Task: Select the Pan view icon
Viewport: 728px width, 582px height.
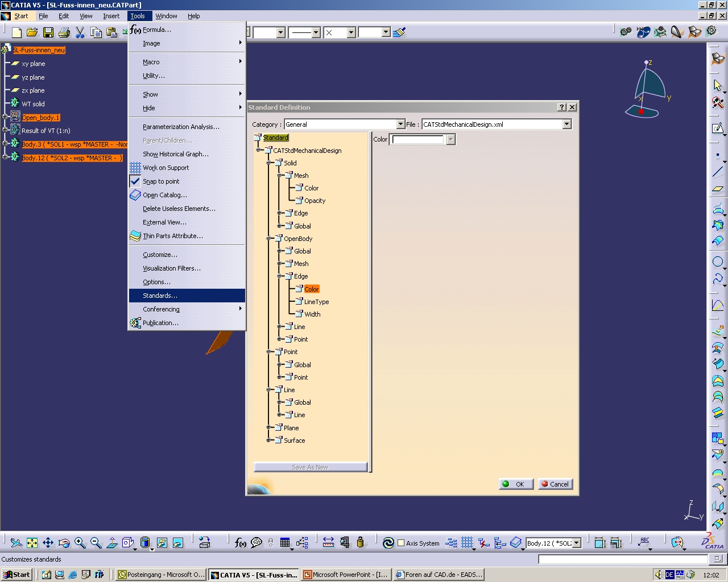Action: (x=48, y=543)
